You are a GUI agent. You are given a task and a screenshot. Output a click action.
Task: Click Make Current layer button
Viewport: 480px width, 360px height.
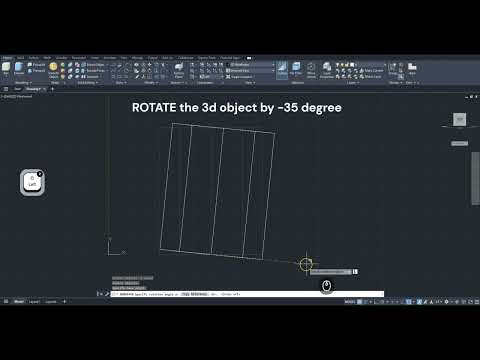pyautogui.click(x=371, y=70)
